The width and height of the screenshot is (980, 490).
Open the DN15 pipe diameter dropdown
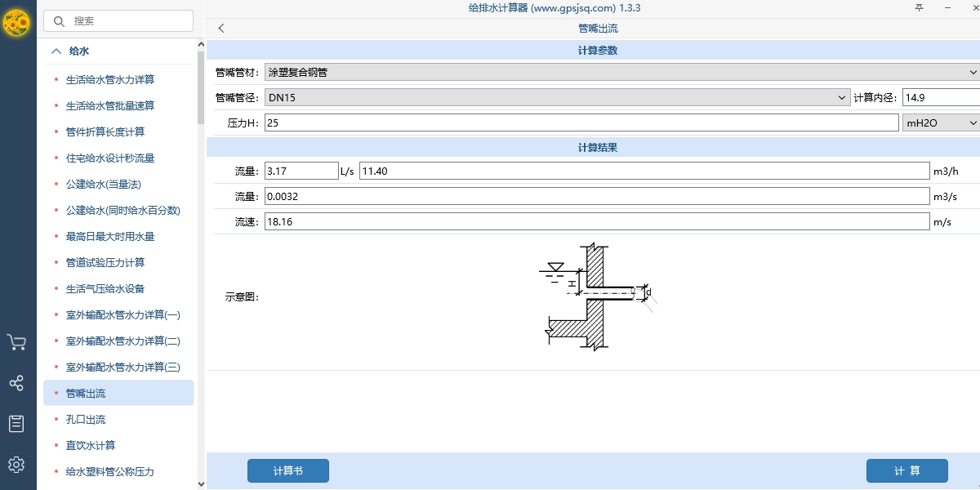pyautogui.click(x=843, y=96)
